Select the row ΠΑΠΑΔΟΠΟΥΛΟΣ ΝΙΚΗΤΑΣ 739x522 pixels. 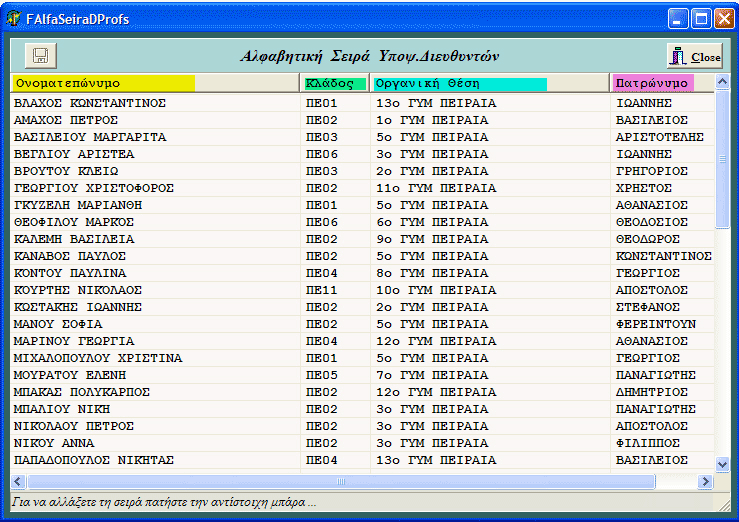pos(95,460)
